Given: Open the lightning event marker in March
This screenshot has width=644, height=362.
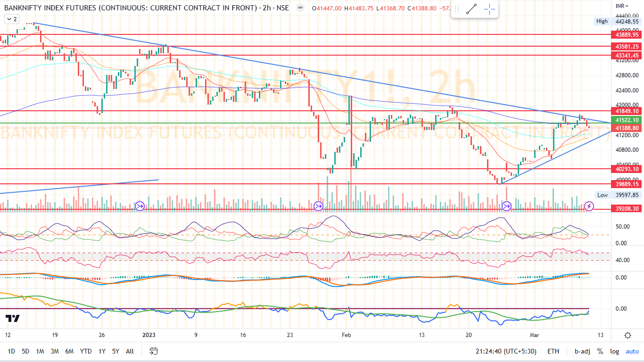Looking at the screenshot, I should coord(589,206).
